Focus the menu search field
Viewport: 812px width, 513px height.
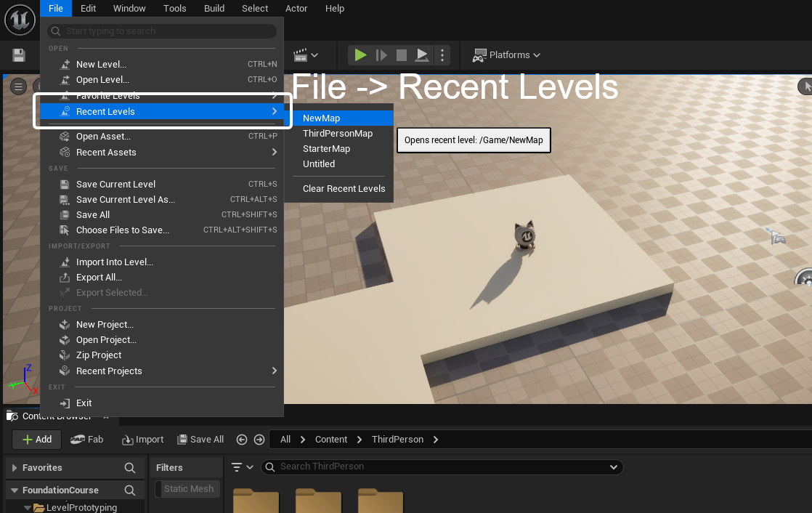[x=161, y=31]
